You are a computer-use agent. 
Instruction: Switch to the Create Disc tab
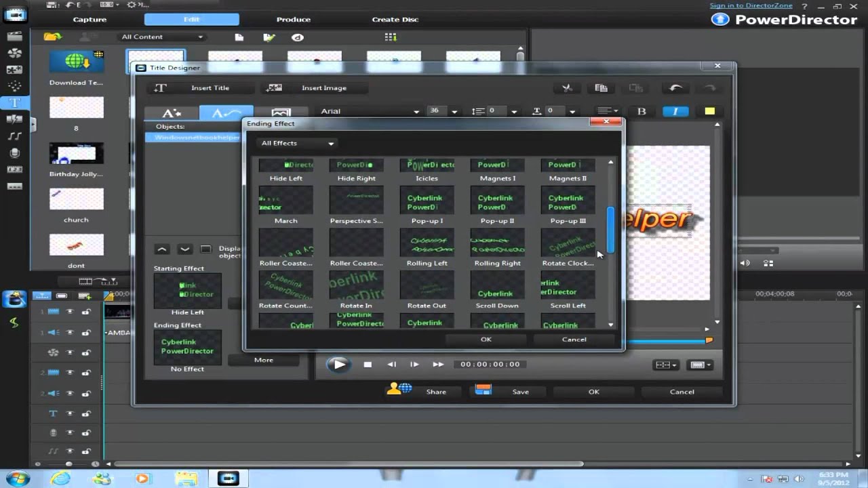point(395,20)
